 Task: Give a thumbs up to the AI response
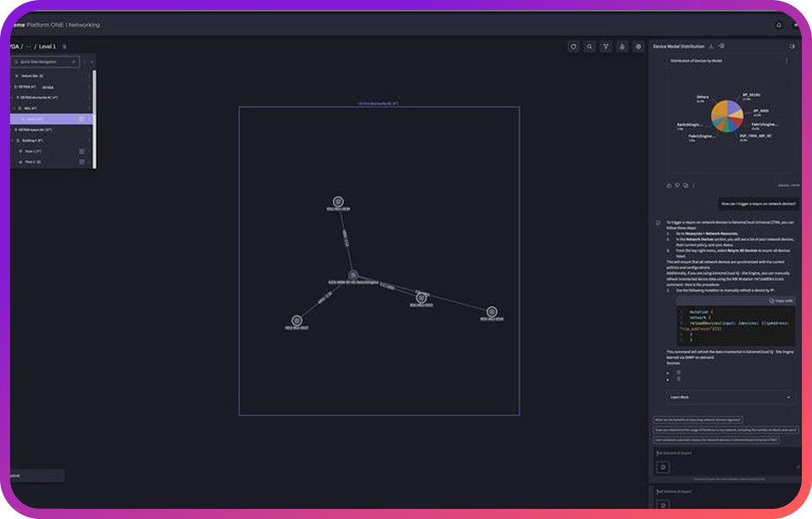pos(669,186)
